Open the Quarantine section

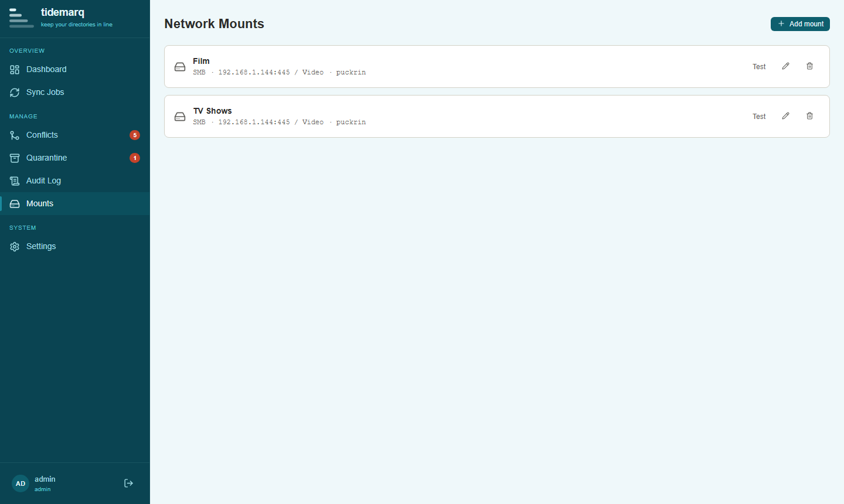coord(75,158)
